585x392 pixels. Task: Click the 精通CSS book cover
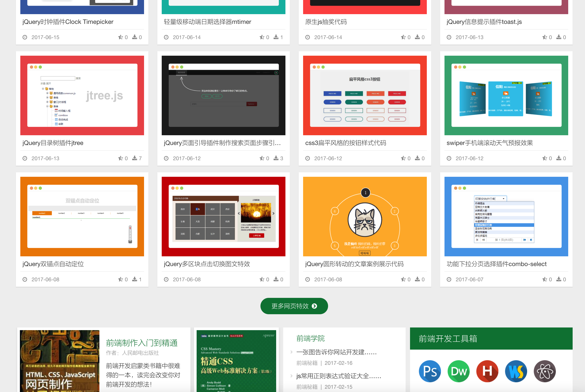pyautogui.click(x=236, y=361)
